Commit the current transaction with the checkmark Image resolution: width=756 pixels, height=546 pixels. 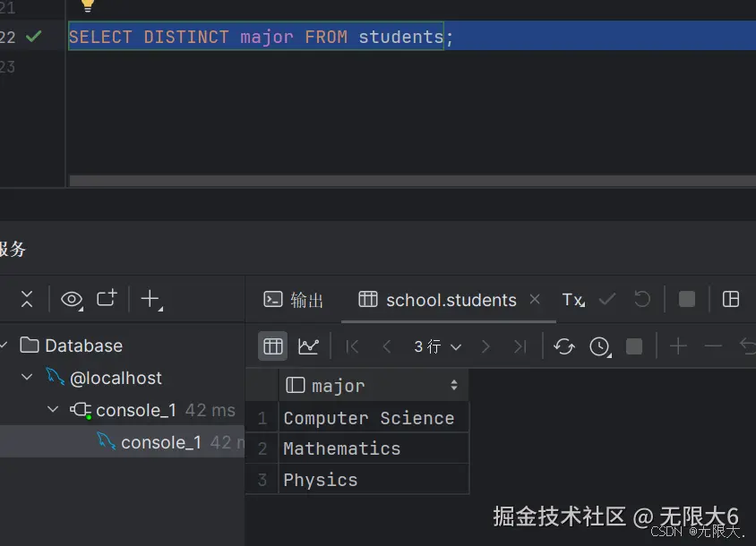click(x=607, y=300)
